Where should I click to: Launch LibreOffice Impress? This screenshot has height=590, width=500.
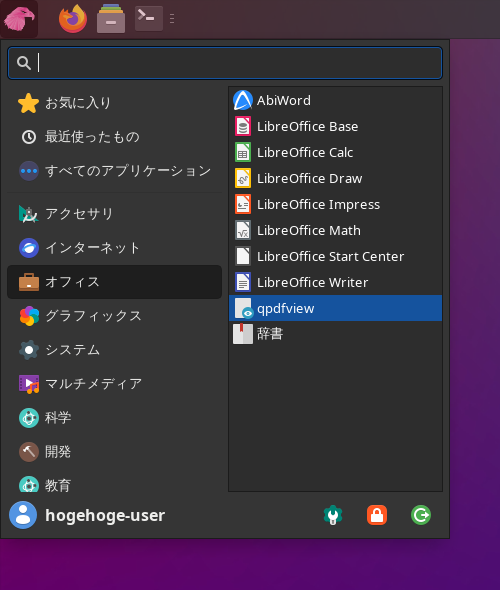pyautogui.click(x=335, y=204)
